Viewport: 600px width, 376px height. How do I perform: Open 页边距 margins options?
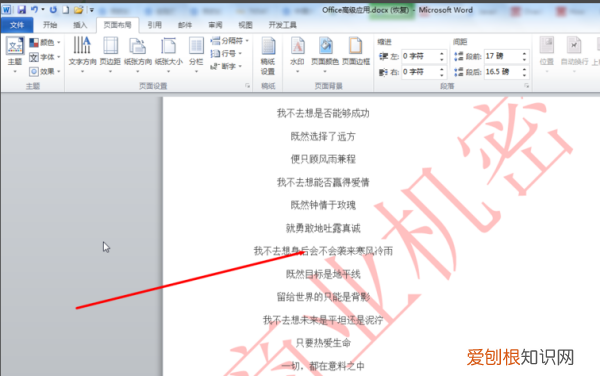click(110, 55)
